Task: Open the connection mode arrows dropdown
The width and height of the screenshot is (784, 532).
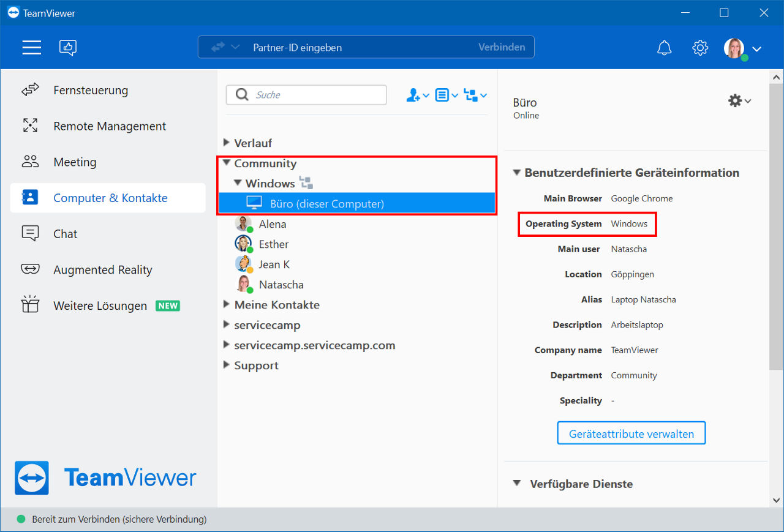Action: click(225, 47)
